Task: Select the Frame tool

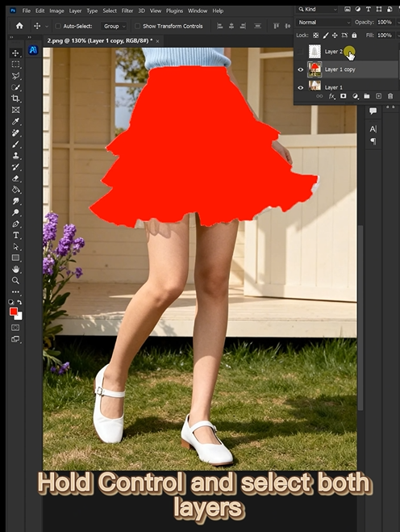Action: point(15,110)
